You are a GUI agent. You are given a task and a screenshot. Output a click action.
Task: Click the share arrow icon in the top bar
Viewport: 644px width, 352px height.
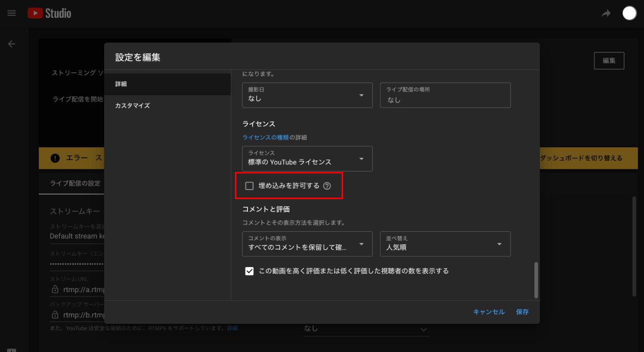[606, 13]
